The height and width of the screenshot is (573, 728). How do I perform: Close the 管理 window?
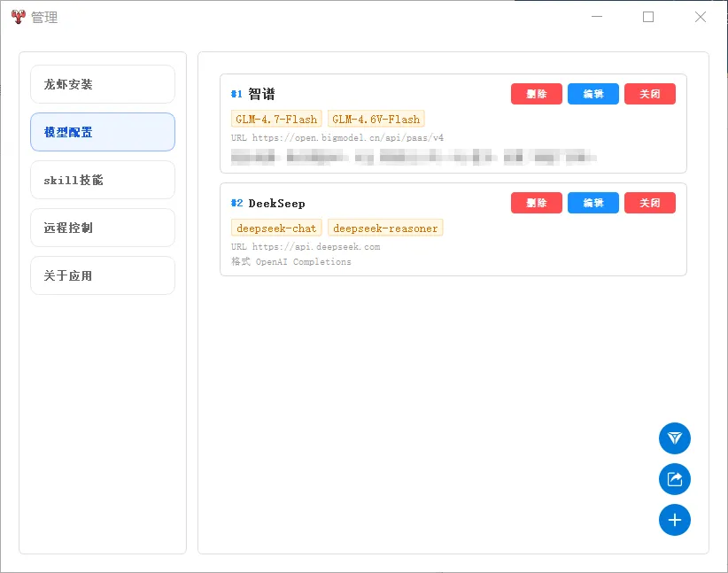click(x=701, y=17)
